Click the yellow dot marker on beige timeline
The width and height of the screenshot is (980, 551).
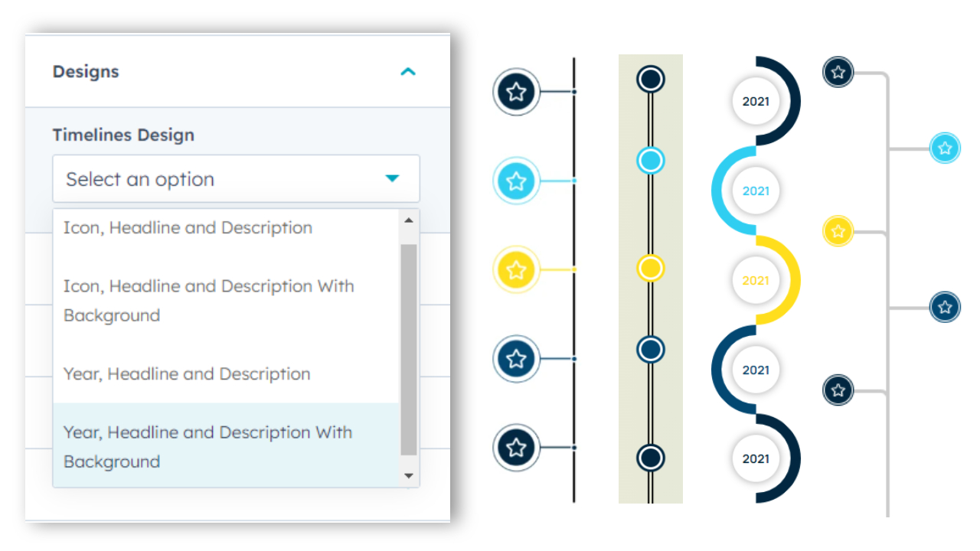pyautogui.click(x=650, y=269)
